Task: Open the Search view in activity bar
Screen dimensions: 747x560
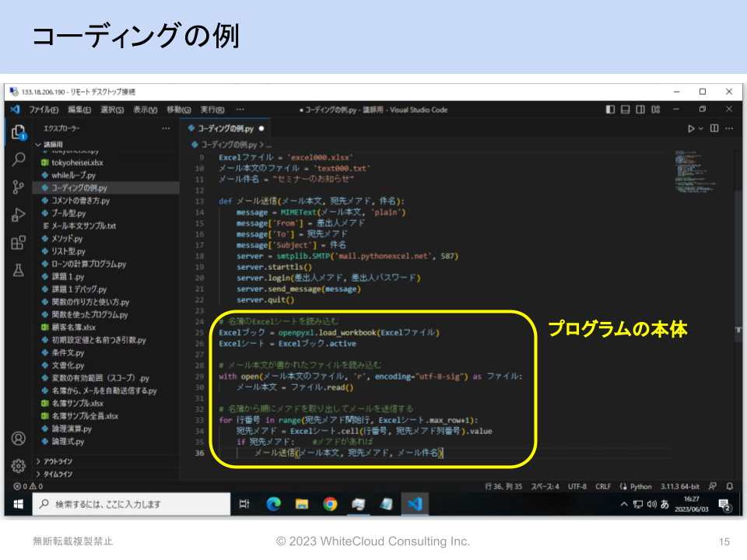Action: [19, 160]
